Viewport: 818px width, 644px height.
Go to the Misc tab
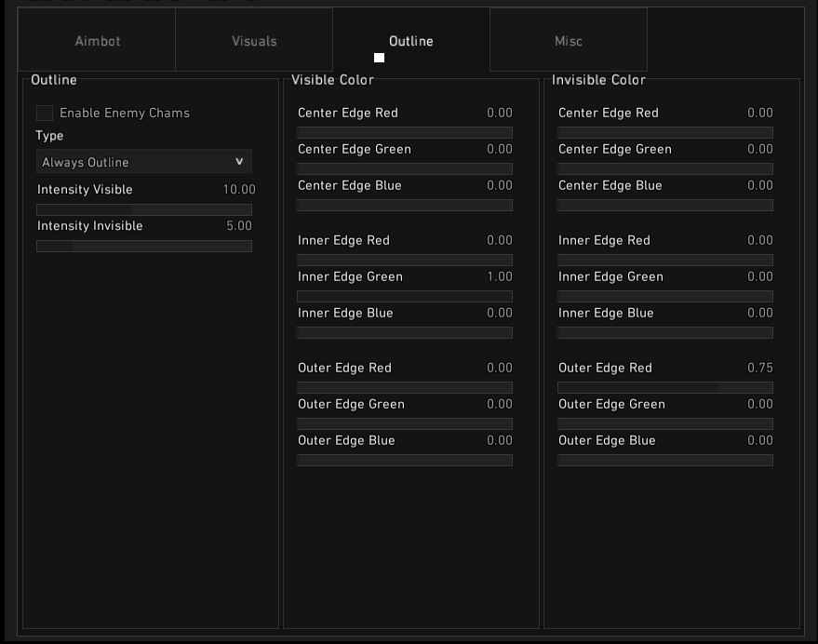568,41
